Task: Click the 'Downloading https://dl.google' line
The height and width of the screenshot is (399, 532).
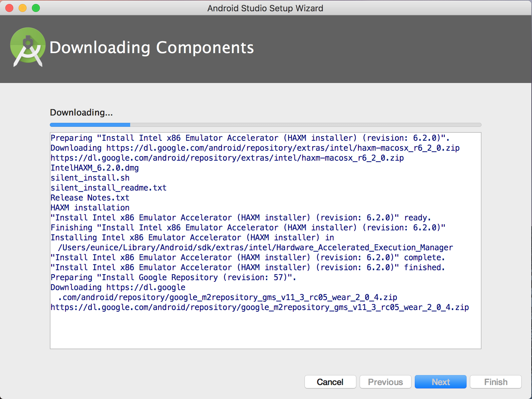Action: pyautogui.click(x=118, y=287)
